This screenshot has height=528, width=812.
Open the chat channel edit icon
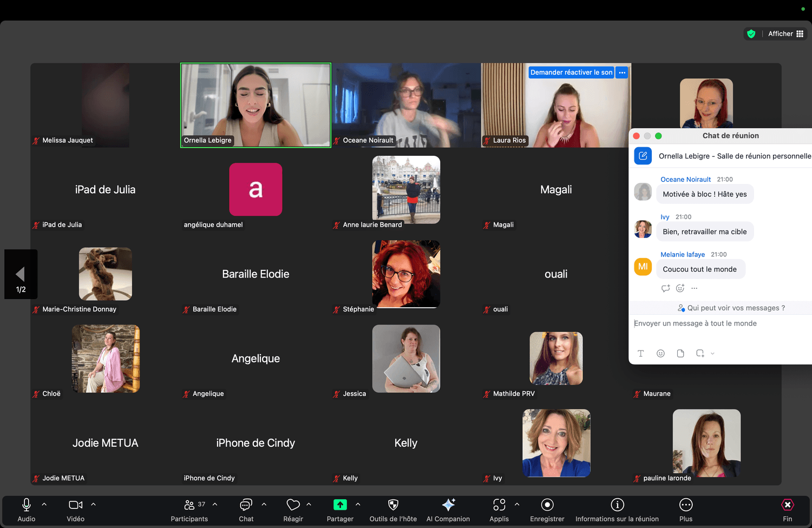coord(643,156)
